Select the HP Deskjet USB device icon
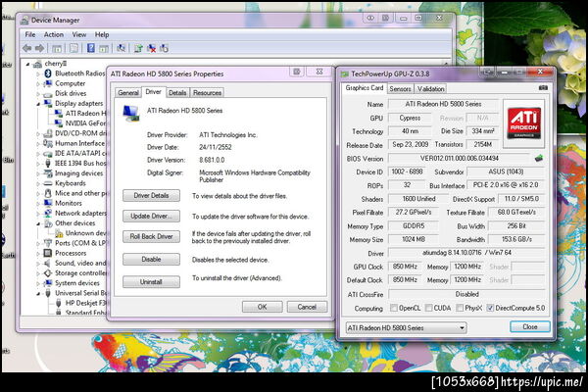The width and height of the screenshot is (588, 392). click(59, 303)
